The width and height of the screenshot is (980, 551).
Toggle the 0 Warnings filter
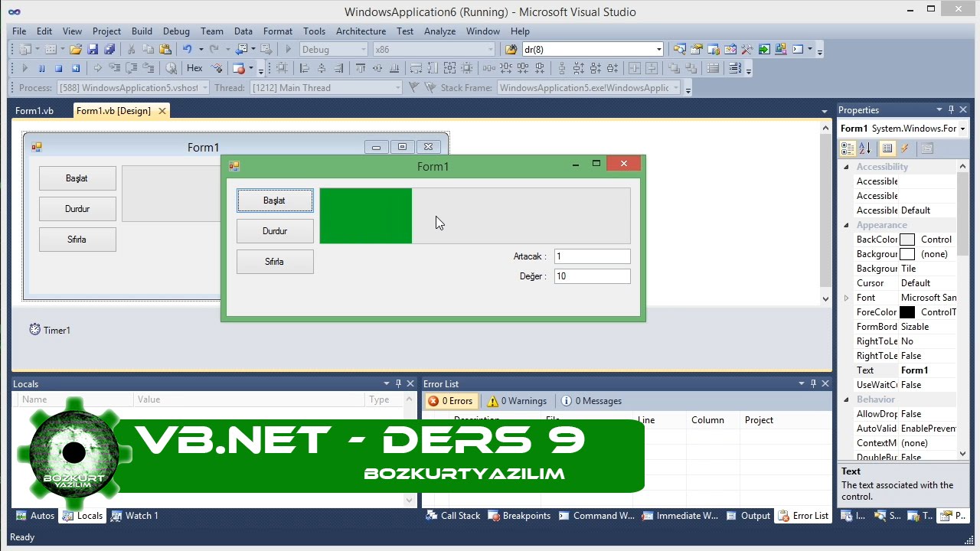(517, 401)
